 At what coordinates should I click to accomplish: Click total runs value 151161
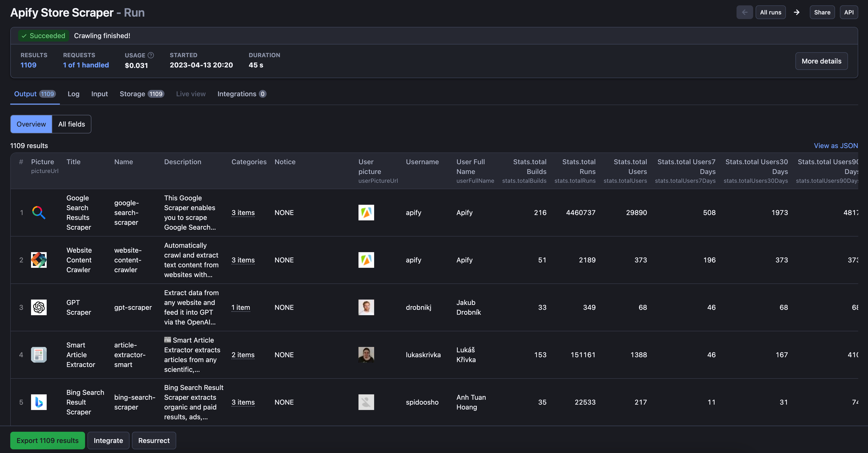(x=583, y=355)
